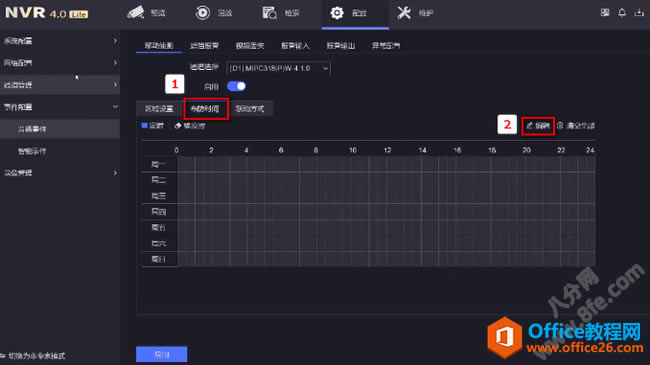Click the NVR 4.0 Lite logo

click(x=46, y=13)
